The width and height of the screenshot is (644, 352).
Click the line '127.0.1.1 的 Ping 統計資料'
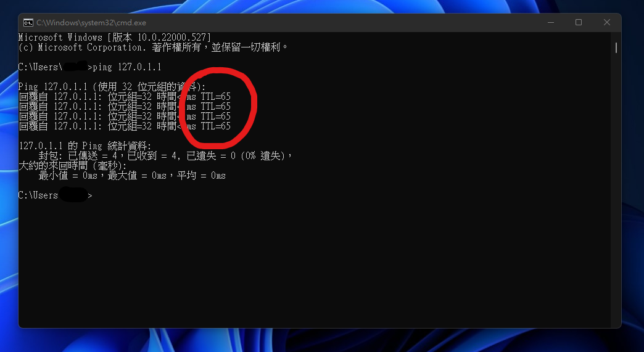[85, 146]
